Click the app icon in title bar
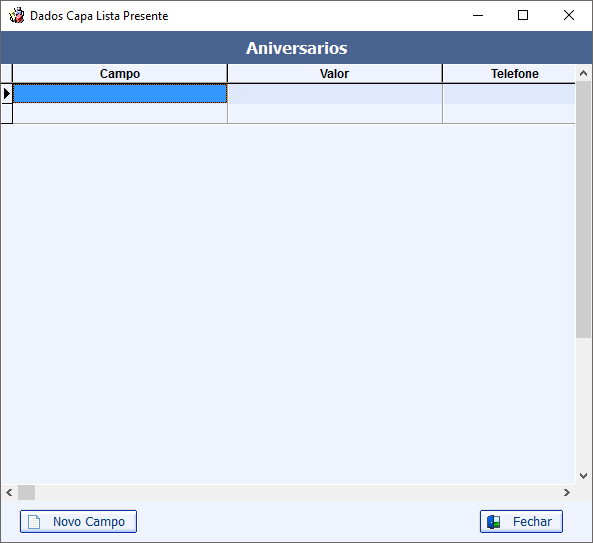The height and width of the screenshot is (543, 593). tap(17, 16)
